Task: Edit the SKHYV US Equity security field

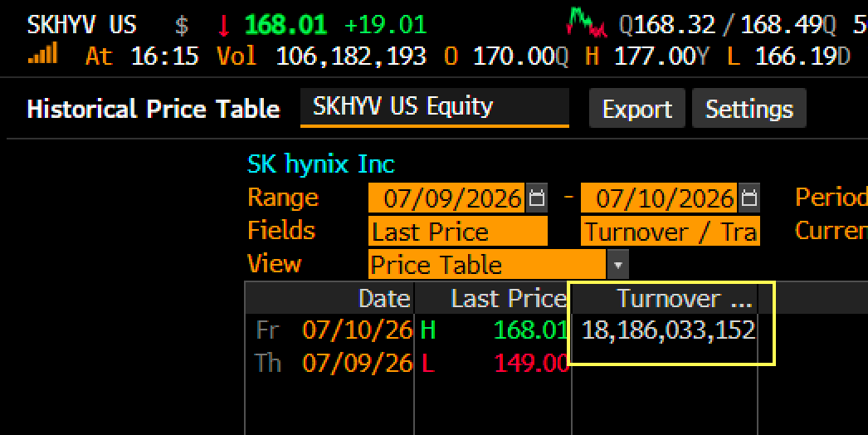Action: (x=435, y=106)
